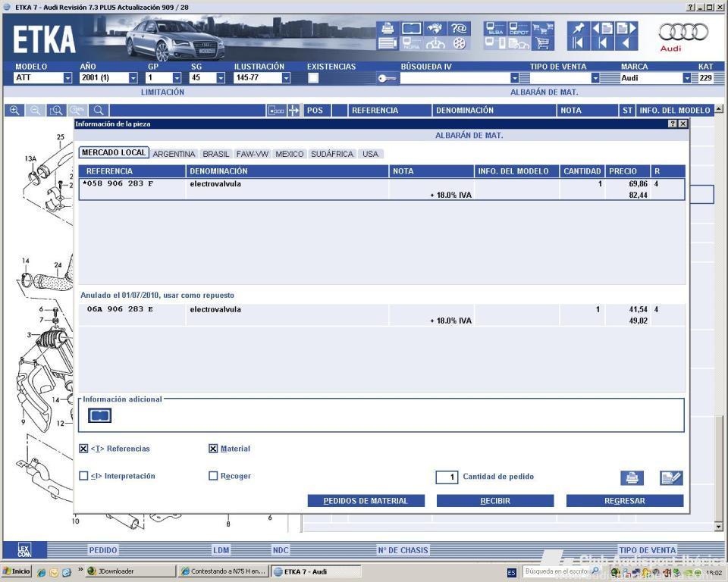Switch to the FAW-VW tab
The height and width of the screenshot is (582, 728).
[x=253, y=154]
